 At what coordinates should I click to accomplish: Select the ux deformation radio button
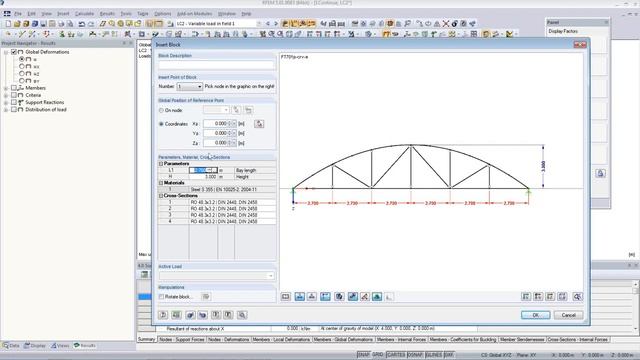click(22, 67)
